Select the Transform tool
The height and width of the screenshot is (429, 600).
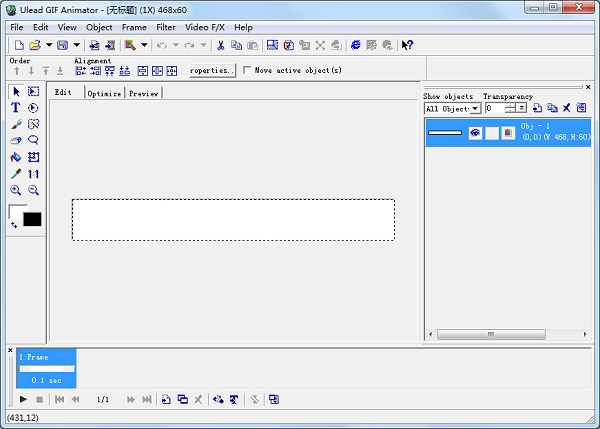(34, 157)
